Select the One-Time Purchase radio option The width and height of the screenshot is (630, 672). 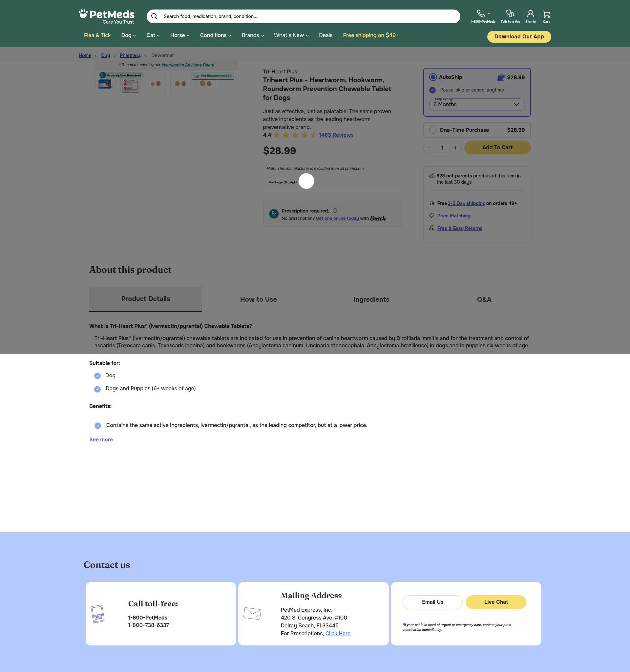coord(433,130)
